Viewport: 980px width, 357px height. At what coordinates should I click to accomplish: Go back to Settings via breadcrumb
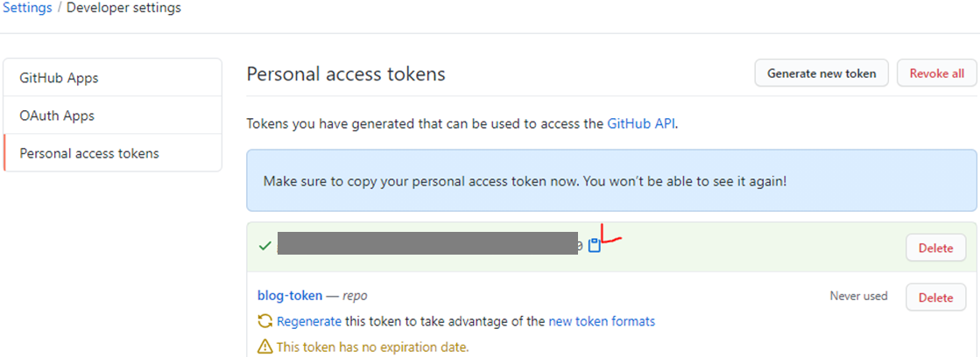27,8
